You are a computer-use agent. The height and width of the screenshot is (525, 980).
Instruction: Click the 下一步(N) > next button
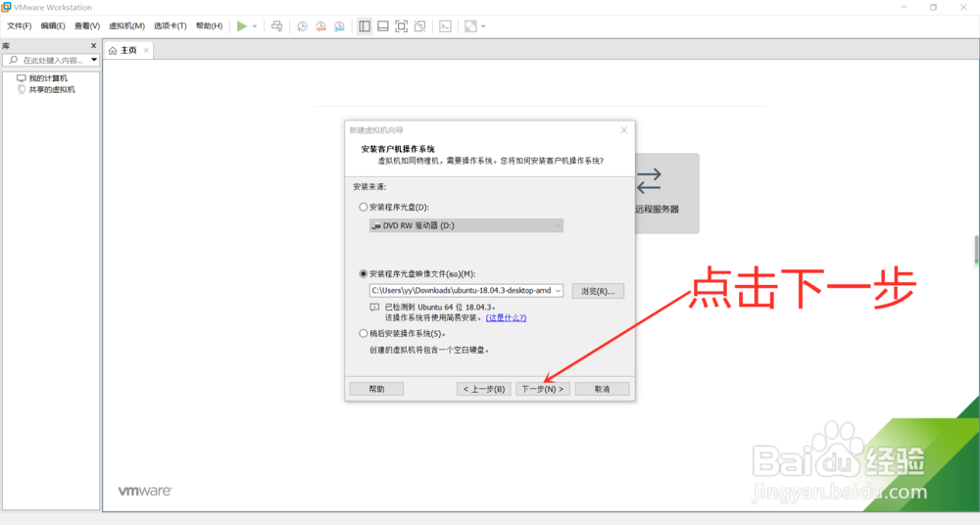[x=543, y=389]
